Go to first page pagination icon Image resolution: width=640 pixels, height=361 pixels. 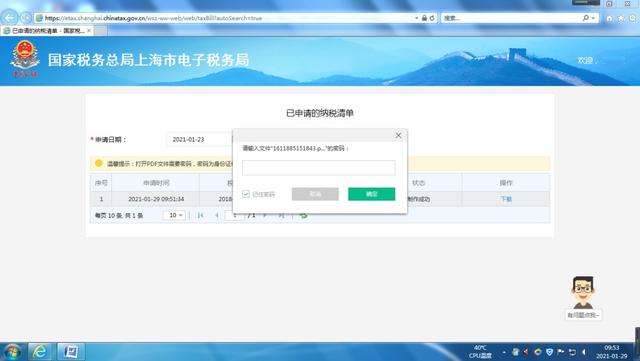click(x=200, y=215)
